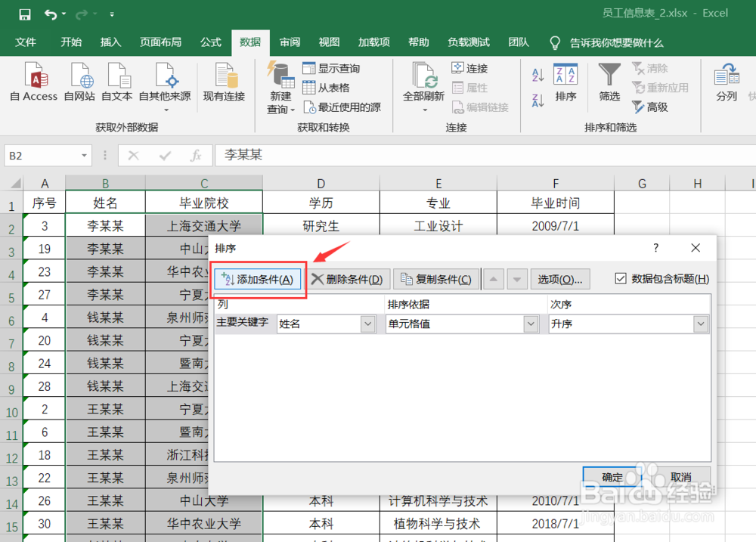
Task: Select the entire sheet corner button
Action: (x=11, y=183)
